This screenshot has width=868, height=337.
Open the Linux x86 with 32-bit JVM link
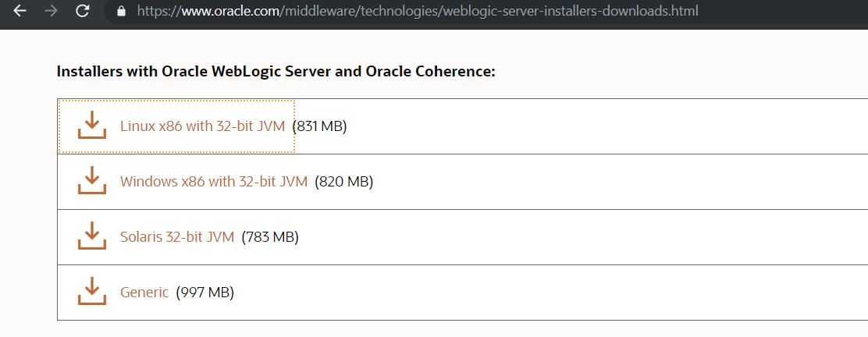202,126
